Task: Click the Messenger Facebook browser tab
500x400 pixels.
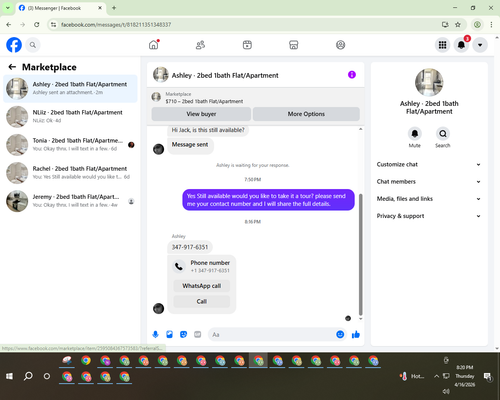Action: 60,8
